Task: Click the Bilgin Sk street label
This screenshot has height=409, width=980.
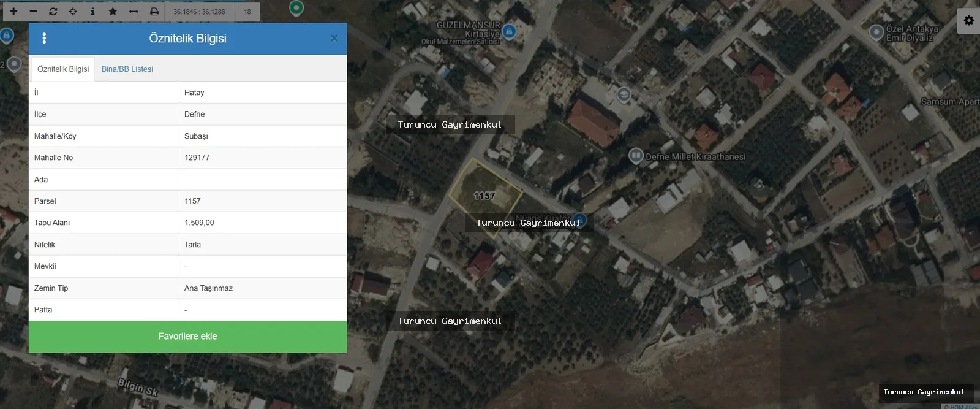Action: click(138, 387)
